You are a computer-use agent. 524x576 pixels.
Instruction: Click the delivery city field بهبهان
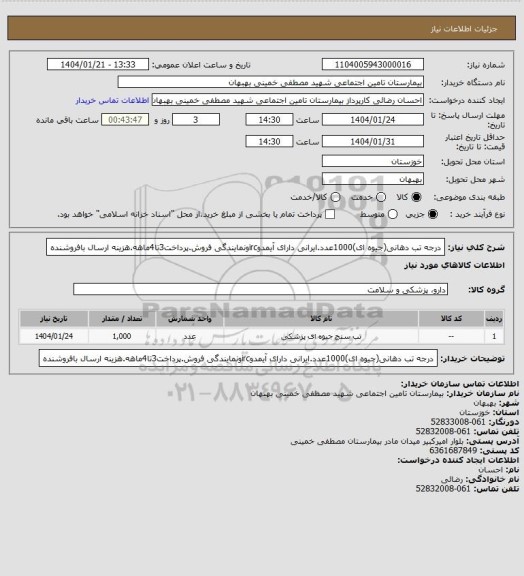coord(373,179)
